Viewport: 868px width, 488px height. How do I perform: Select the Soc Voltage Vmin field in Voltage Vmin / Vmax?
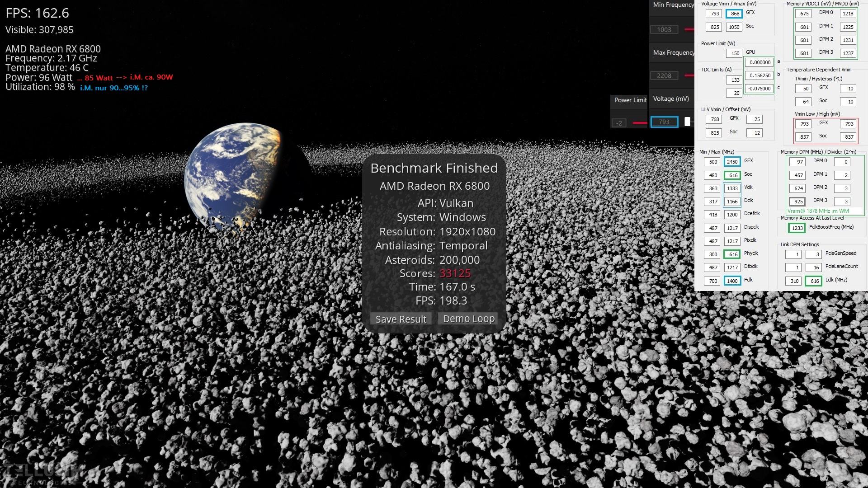tap(713, 27)
